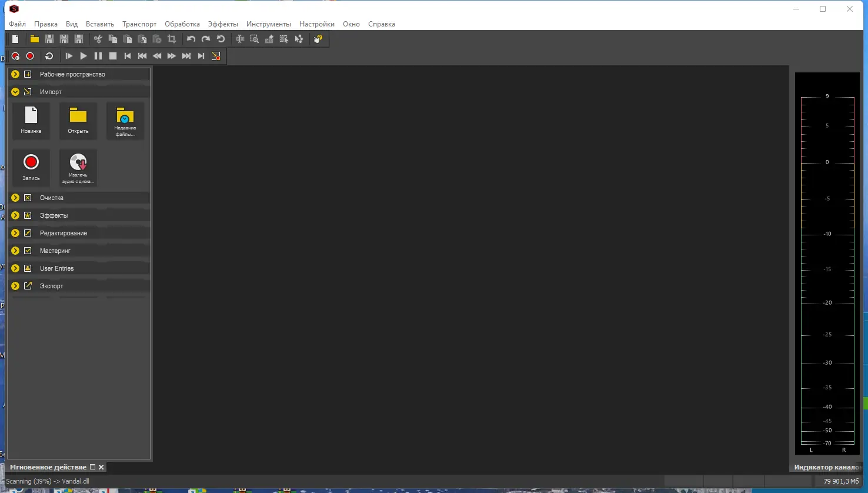868x493 pixels.
Task: Float the Мгновенное действие panel via square icon
Action: coord(92,467)
